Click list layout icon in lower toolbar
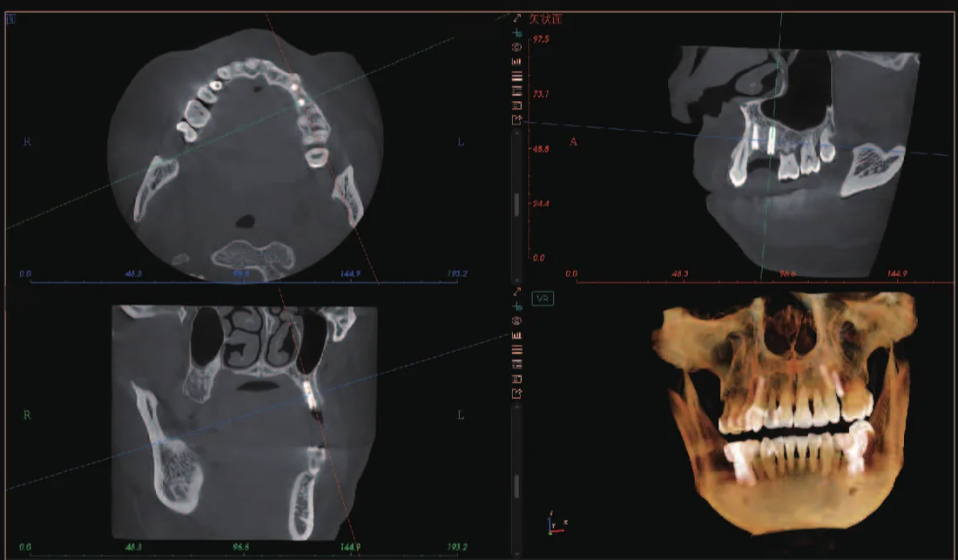The height and width of the screenshot is (560, 958). pyautogui.click(x=516, y=365)
